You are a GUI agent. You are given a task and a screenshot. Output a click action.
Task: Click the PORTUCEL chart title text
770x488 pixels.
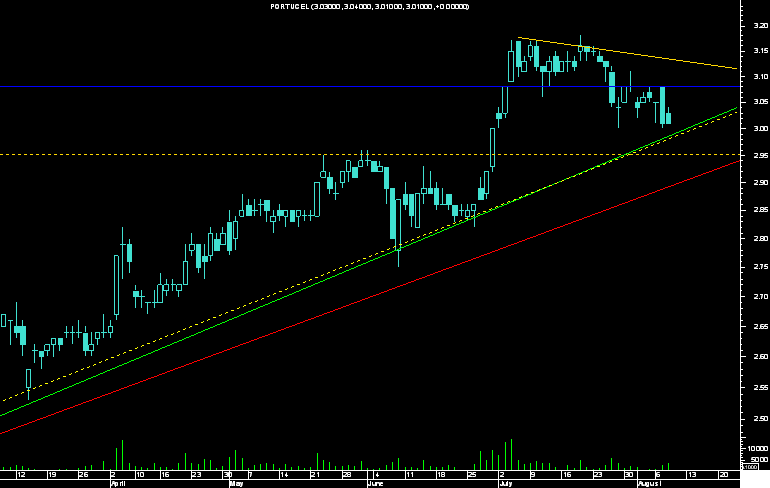click(x=370, y=6)
